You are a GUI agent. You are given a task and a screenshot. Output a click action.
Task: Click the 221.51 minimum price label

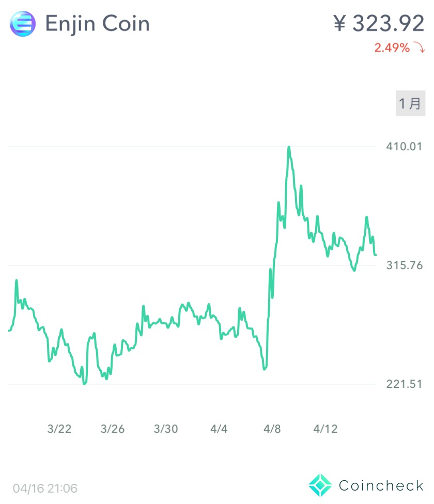(x=404, y=384)
